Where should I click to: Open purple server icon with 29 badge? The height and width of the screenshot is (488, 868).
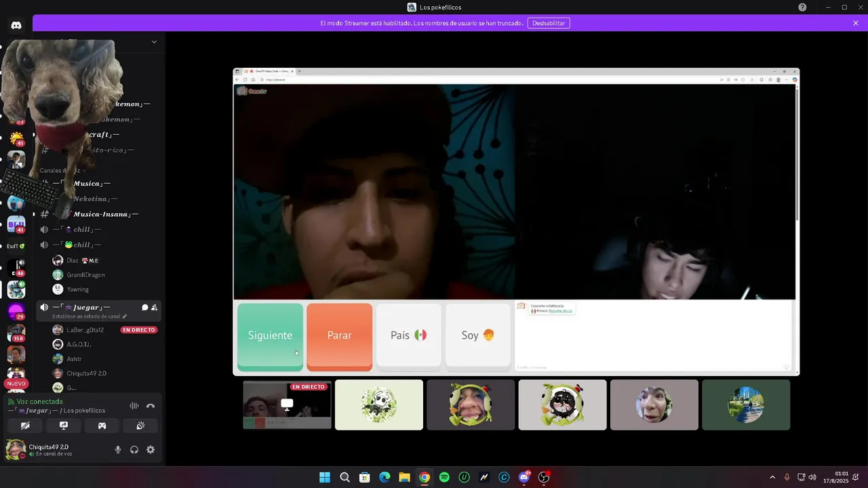point(16,311)
